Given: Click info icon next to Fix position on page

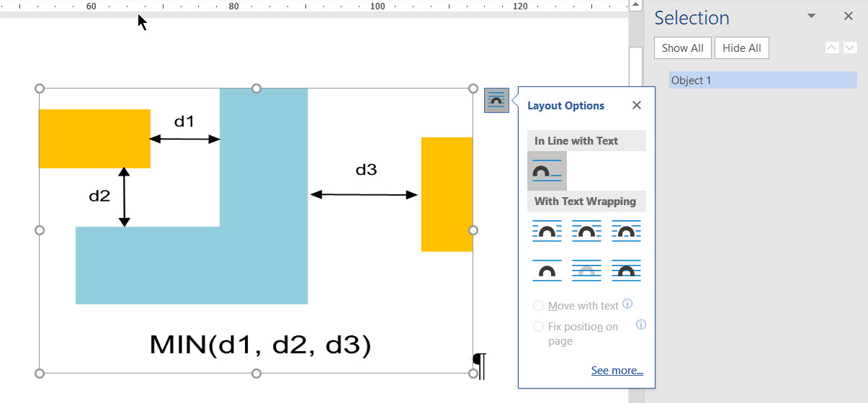Looking at the screenshot, I should click(x=641, y=325).
